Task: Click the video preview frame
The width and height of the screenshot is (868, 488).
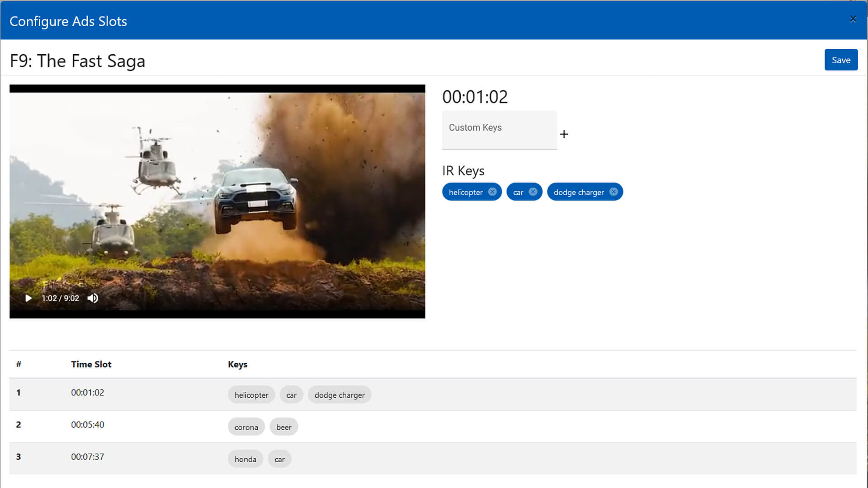Action: (x=217, y=201)
